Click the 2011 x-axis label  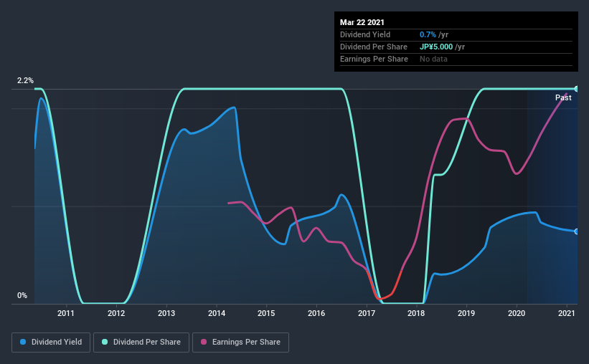click(66, 313)
